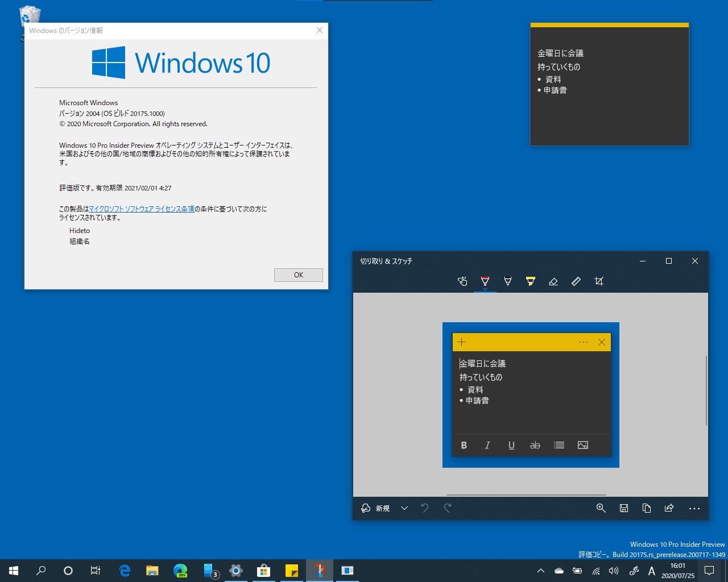Open the sticky note options menu
This screenshot has height=582, width=728.
(x=584, y=342)
